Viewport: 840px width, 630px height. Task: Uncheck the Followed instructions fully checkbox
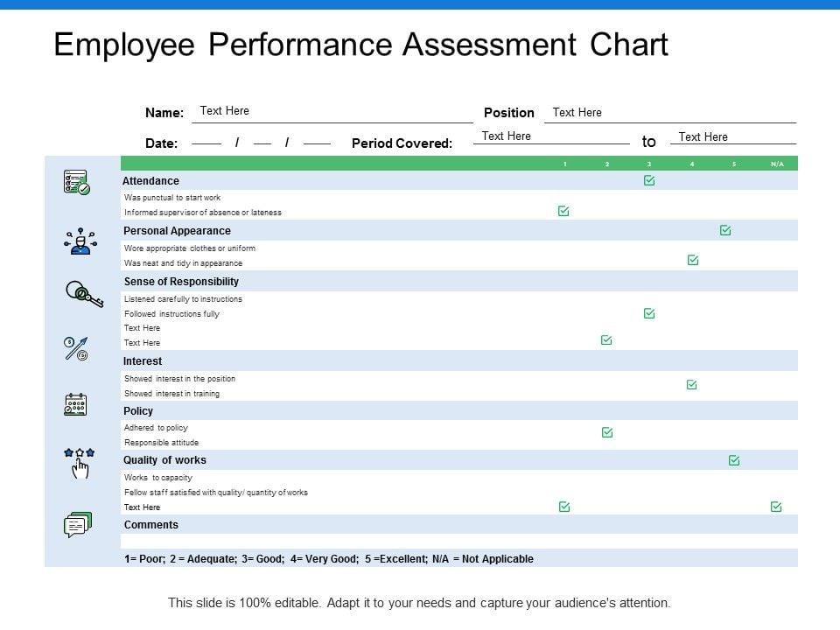tap(649, 313)
